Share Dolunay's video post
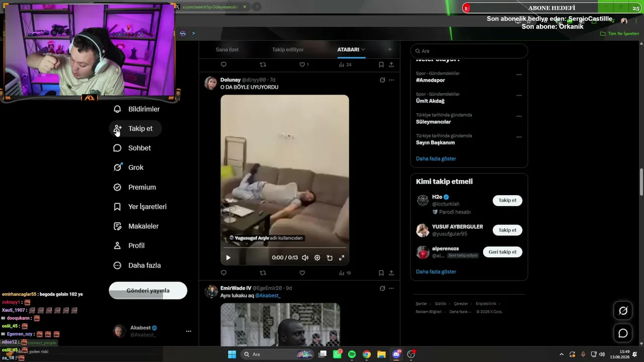Viewport: 644px width, 362px height. pos(391,273)
